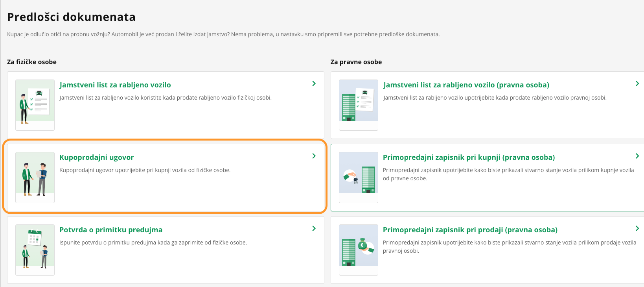Open the Kupoprodajni ugovor title link
The height and width of the screenshot is (287, 644).
(97, 157)
